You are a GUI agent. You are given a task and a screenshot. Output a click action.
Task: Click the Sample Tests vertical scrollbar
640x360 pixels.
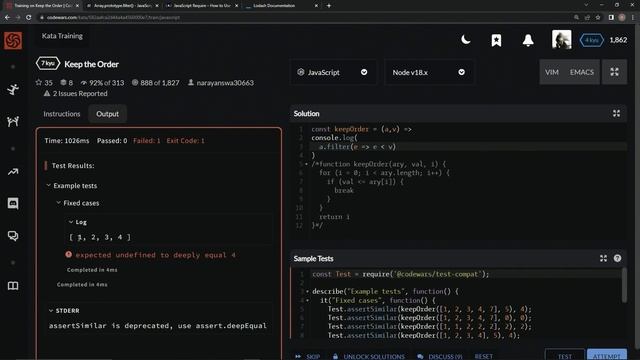point(624,285)
